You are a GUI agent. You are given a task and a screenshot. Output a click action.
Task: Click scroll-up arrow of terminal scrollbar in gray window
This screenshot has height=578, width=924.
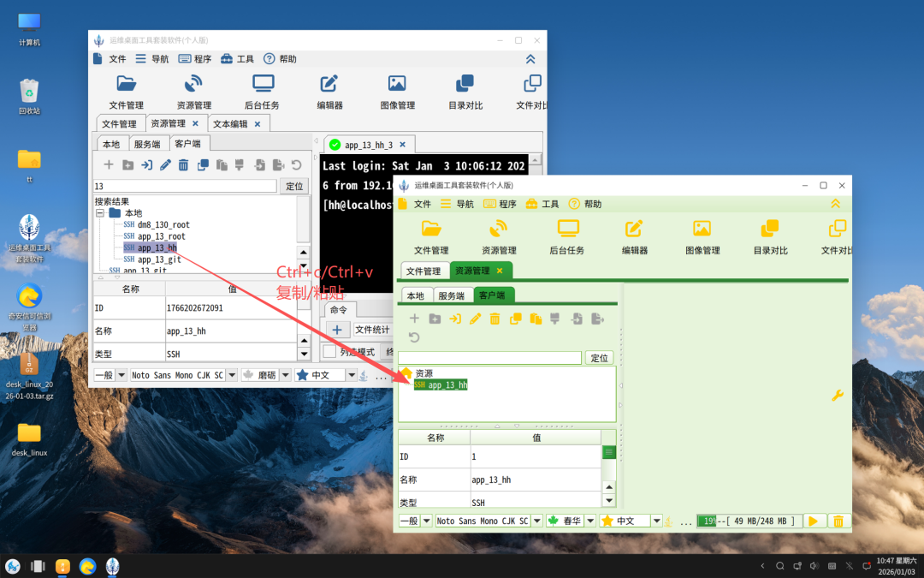pos(535,160)
